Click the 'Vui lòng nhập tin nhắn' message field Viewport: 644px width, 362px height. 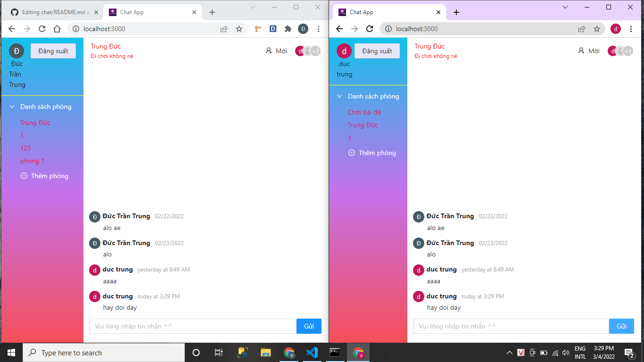[x=189, y=326]
